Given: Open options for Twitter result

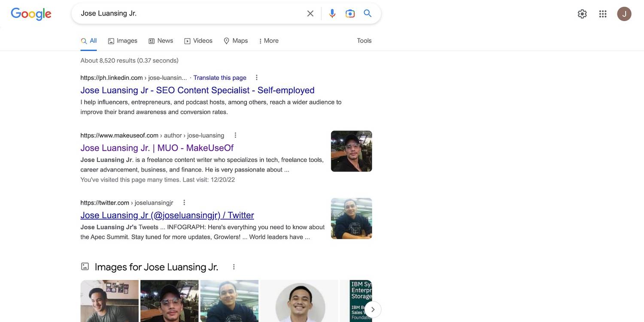Looking at the screenshot, I should point(184,203).
